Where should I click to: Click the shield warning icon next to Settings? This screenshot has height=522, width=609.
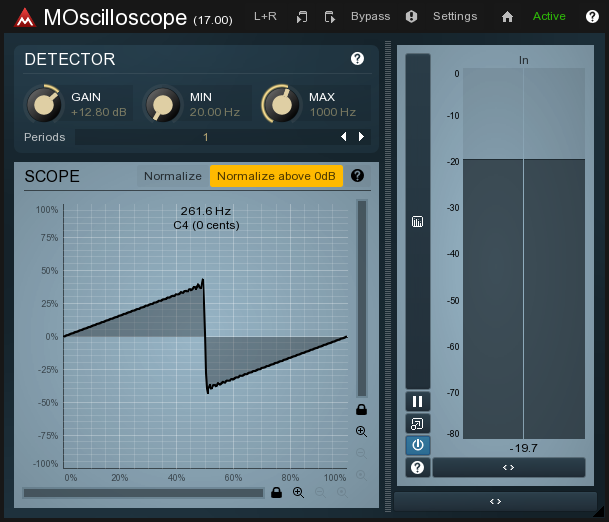pyautogui.click(x=411, y=16)
